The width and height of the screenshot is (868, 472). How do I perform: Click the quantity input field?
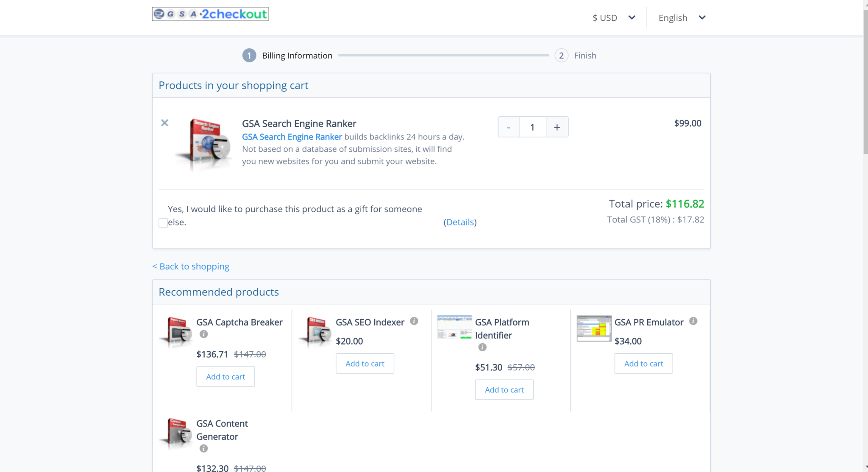533,127
